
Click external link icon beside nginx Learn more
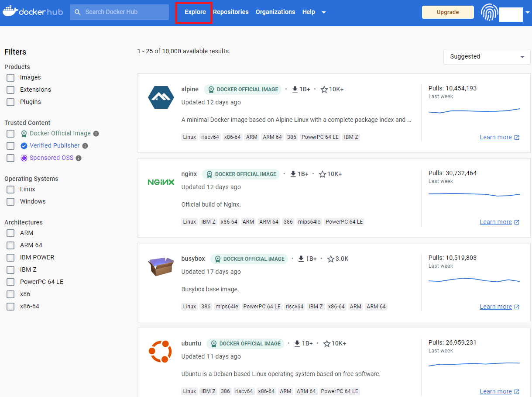[517, 222]
